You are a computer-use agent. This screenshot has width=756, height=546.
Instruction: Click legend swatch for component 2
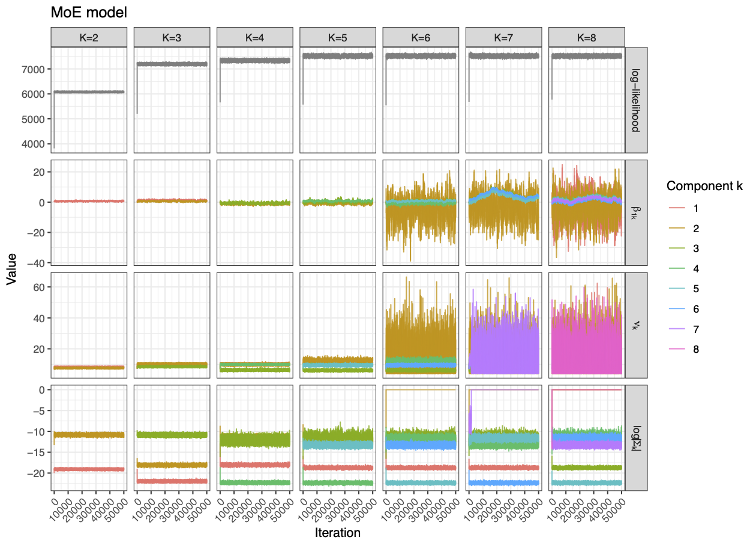pos(677,229)
